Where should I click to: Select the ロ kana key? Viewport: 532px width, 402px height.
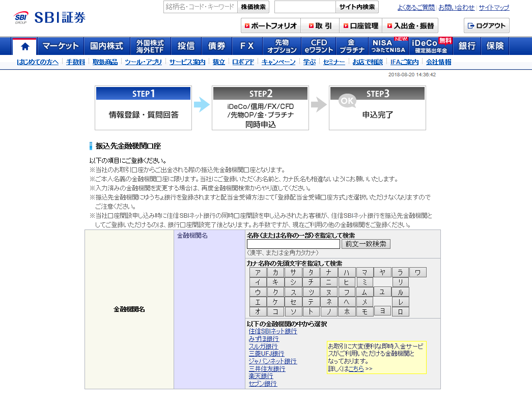[400, 312]
